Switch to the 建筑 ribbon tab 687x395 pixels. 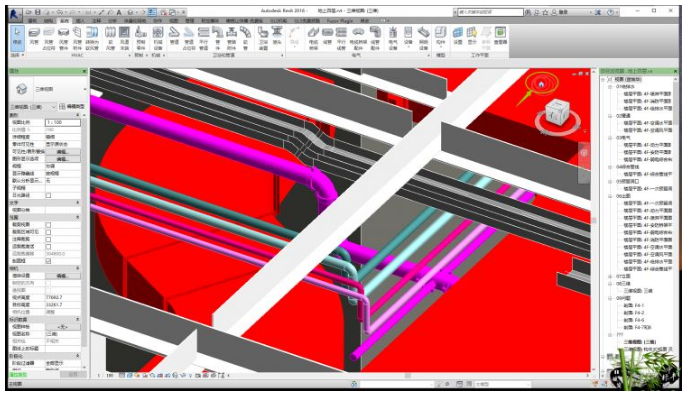[x=32, y=21]
